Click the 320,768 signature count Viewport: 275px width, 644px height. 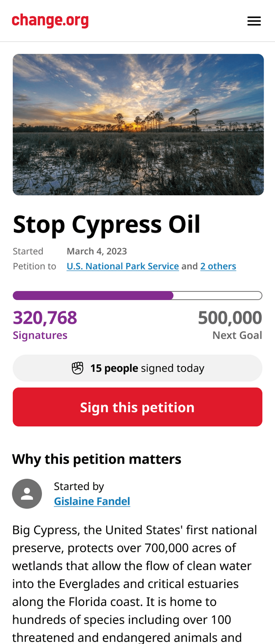click(45, 318)
